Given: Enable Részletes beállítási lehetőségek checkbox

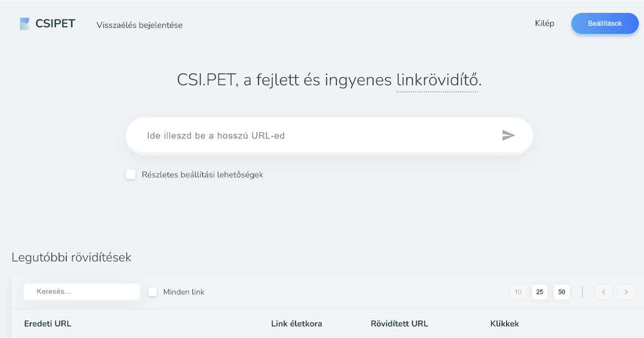Looking at the screenshot, I should (131, 174).
